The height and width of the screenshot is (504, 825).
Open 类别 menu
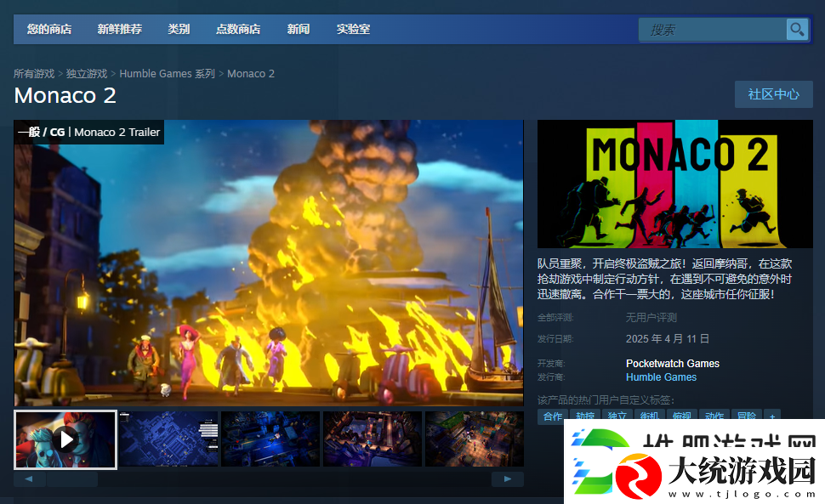[179, 30]
